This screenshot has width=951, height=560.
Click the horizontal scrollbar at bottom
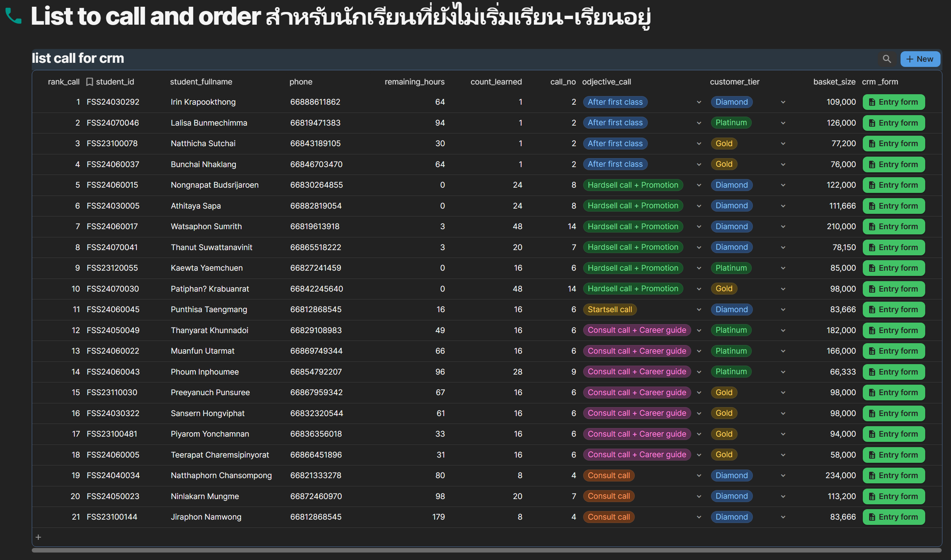pos(486,550)
